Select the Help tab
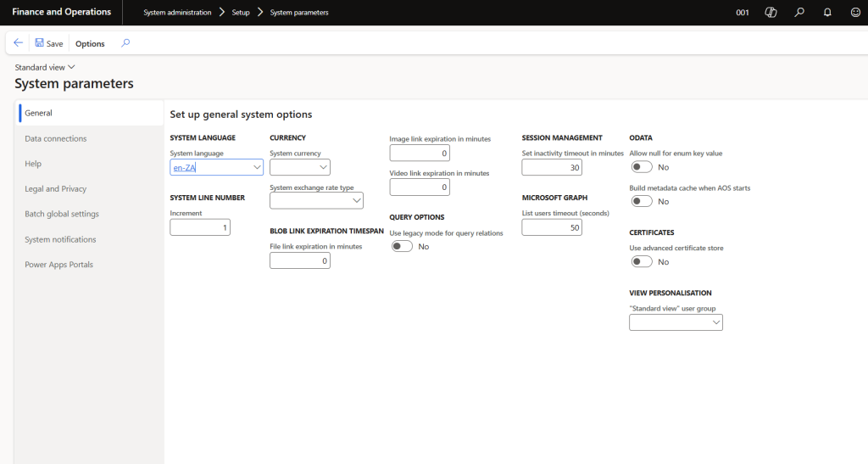Screen dimensions: 868x464 (x=91, y=164)
